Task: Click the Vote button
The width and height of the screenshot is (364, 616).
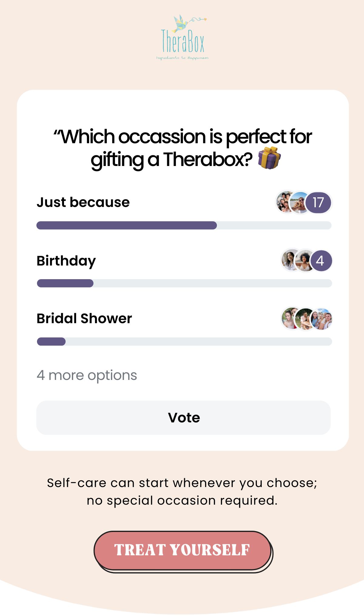Action: pyautogui.click(x=184, y=418)
